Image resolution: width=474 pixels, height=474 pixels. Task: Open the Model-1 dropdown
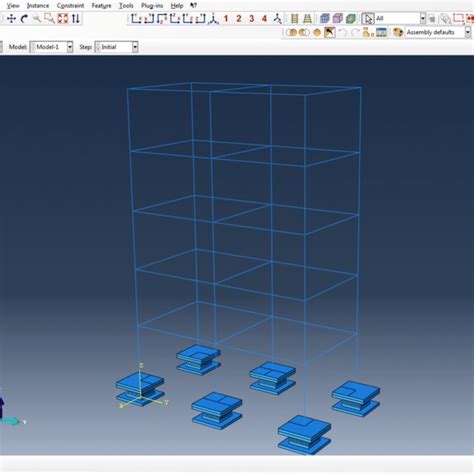pyautogui.click(x=51, y=47)
